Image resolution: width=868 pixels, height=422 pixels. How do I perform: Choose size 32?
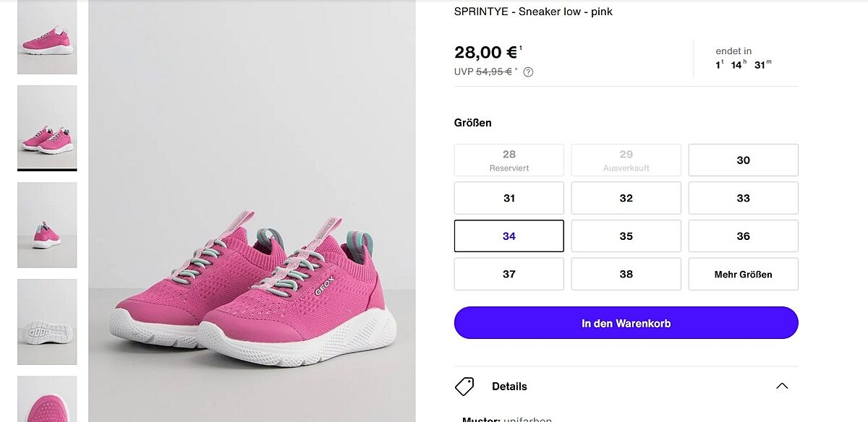tap(626, 198)
